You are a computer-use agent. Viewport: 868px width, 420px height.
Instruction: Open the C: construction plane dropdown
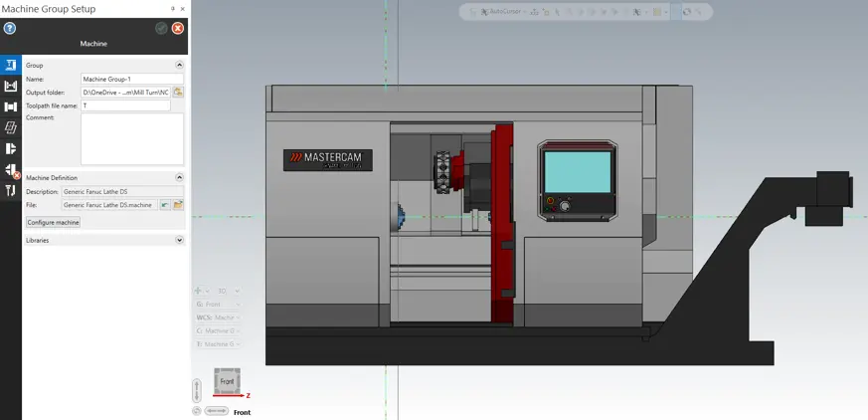coord(218,330)
